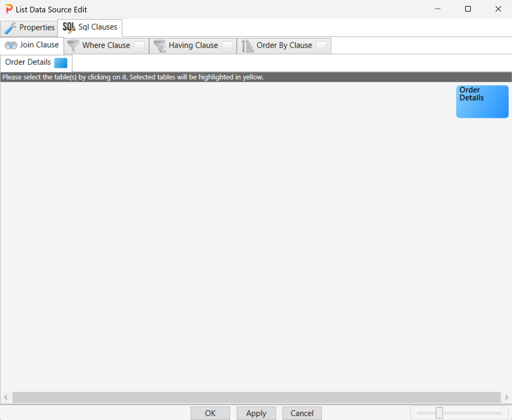Click the Join Clause overlapping circles icon
The width and height of the screenshot is (512, 420).
click(11, 45)
